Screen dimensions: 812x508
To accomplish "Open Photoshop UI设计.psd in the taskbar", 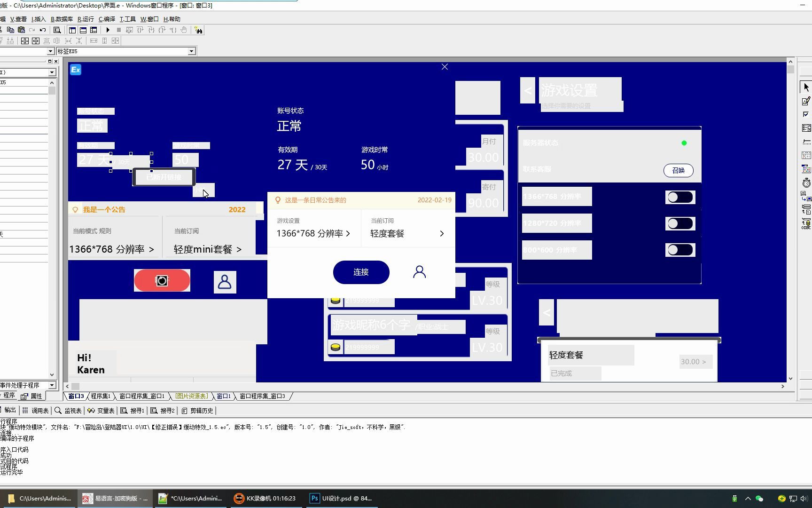I will pyautogui.click(x=342, y=498).
